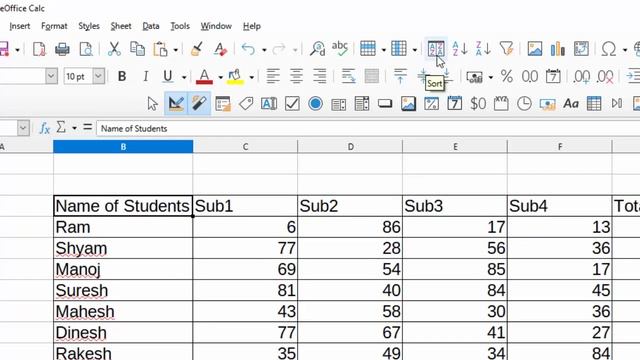Clone formatting paintbrush icon

click(x=197, y=49)
